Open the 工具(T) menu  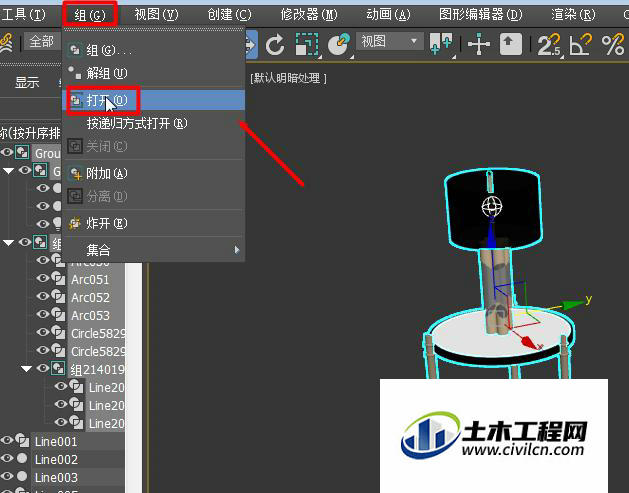pos(23,15)
